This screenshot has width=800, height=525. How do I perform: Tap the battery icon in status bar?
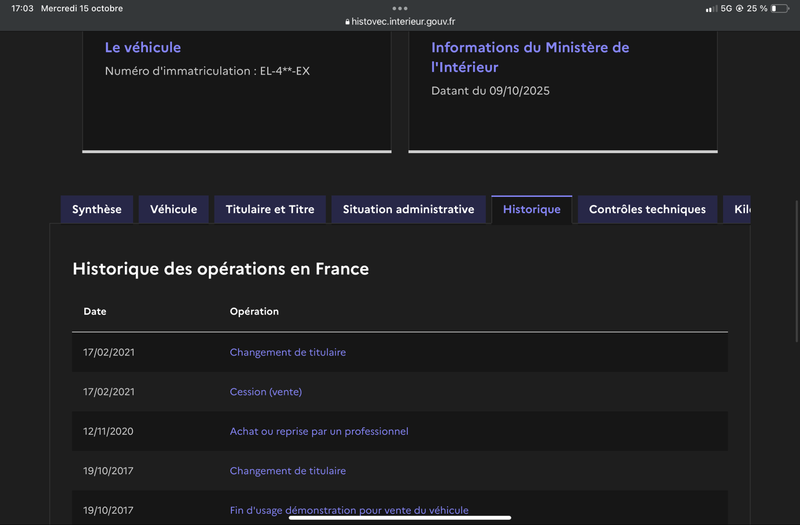780,8
